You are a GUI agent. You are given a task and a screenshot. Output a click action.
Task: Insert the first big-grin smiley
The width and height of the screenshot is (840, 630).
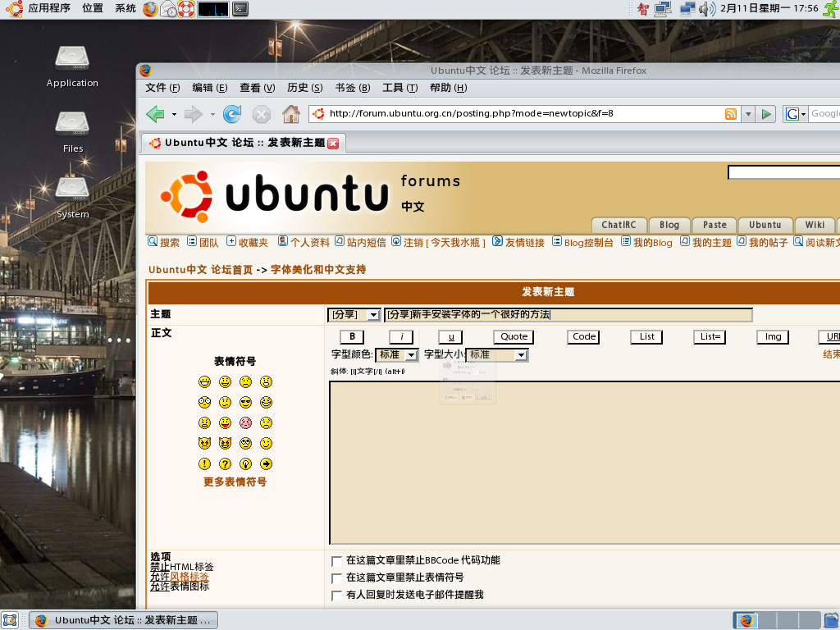pos(204,381)
